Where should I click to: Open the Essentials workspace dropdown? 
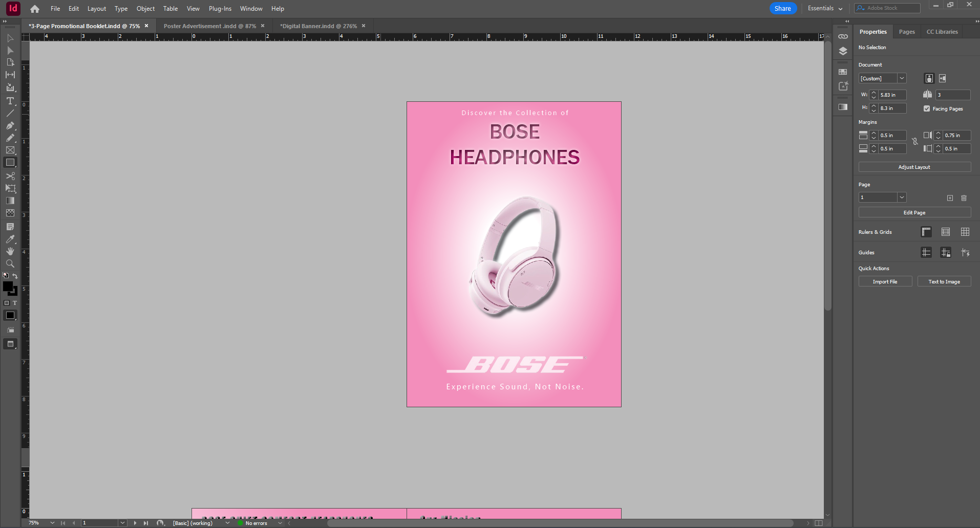(825, 8)
